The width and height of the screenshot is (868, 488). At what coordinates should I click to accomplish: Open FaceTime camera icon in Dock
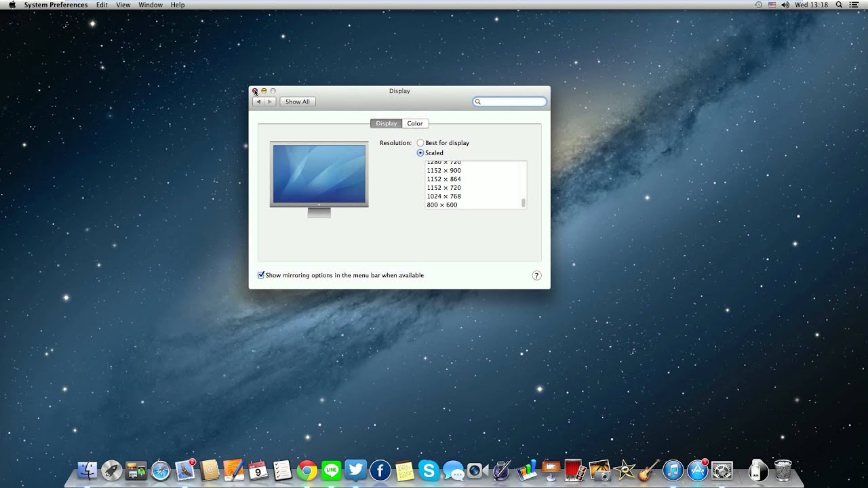coord(477,470)
